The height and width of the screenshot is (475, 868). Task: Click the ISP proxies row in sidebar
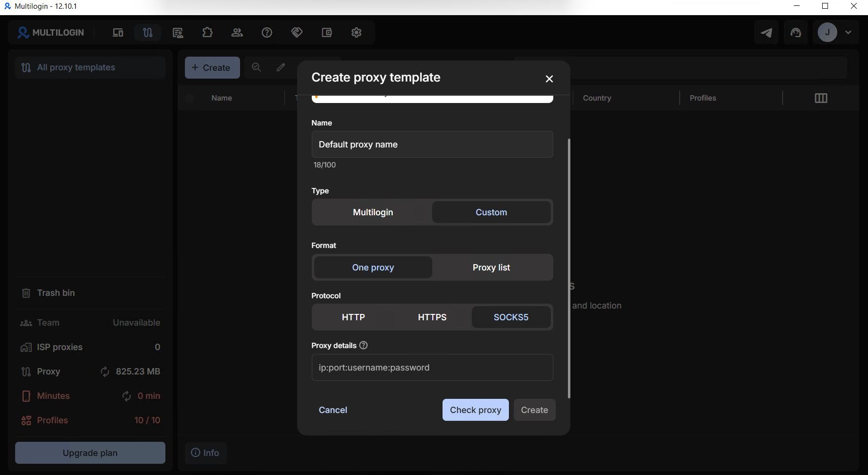tap(90, 347)
